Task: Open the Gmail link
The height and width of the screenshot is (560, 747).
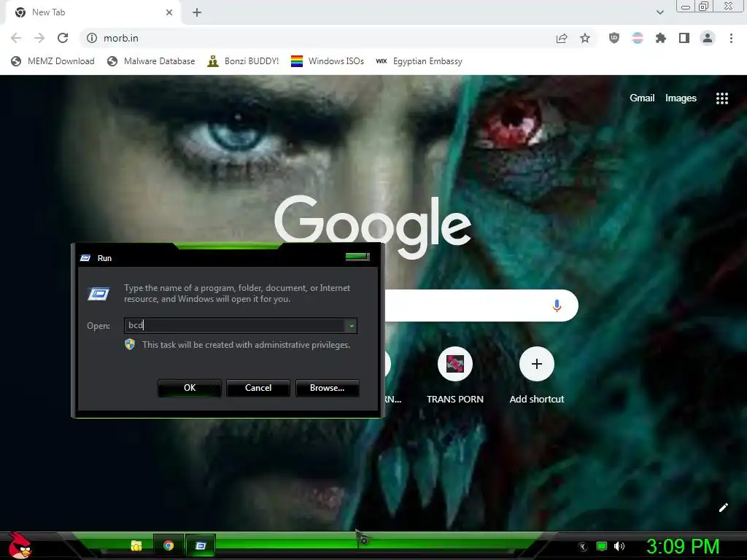Action: click(642, 98)
